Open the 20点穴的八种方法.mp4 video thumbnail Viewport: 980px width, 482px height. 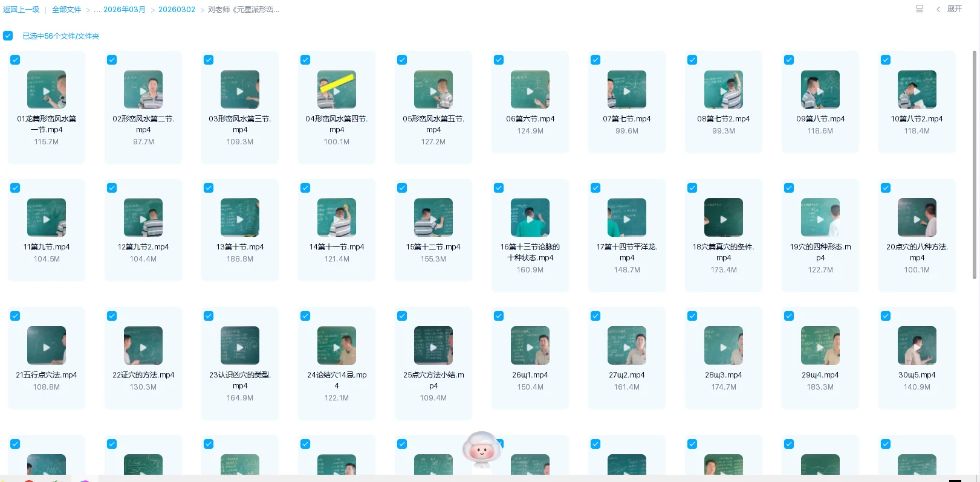tap(917, 217)
